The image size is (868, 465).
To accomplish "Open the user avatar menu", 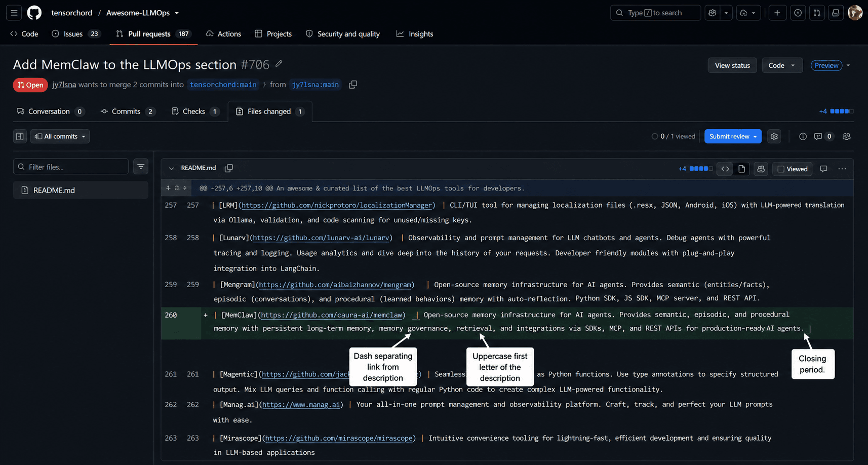I will coord(855,13).
